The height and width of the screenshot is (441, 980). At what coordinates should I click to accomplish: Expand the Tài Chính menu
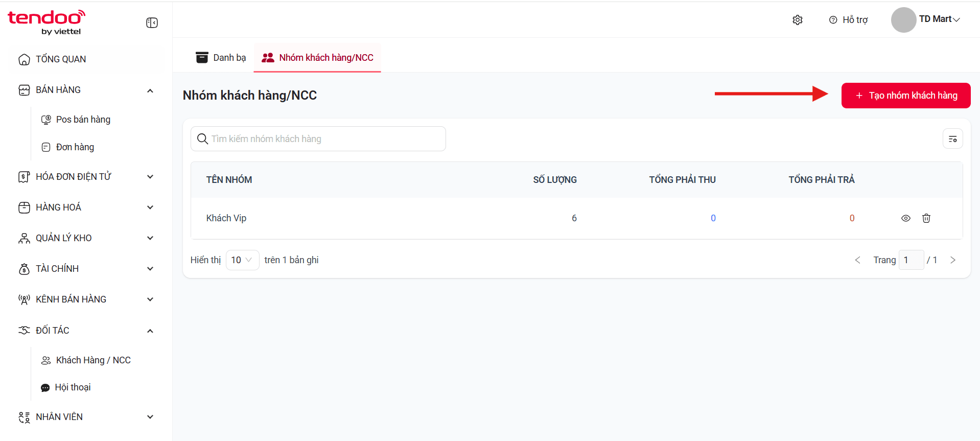[86, 269]
